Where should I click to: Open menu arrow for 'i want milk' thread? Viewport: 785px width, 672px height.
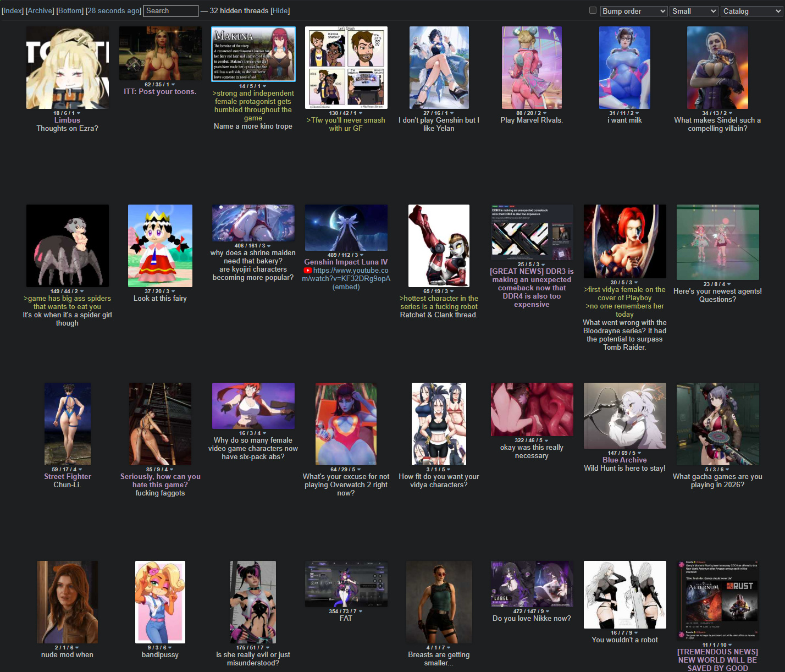point(637,113)
